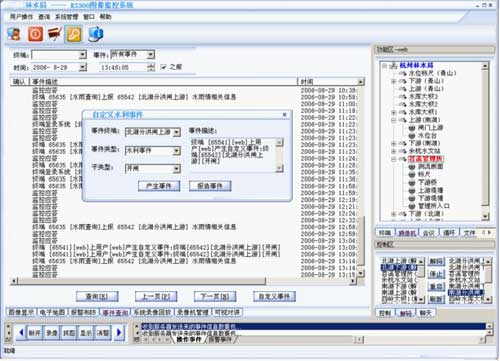The height and width of the screenshot is (361, 500).
Task: Open the 事件 dropdown showing 所有事件
Action: (151, 54)
